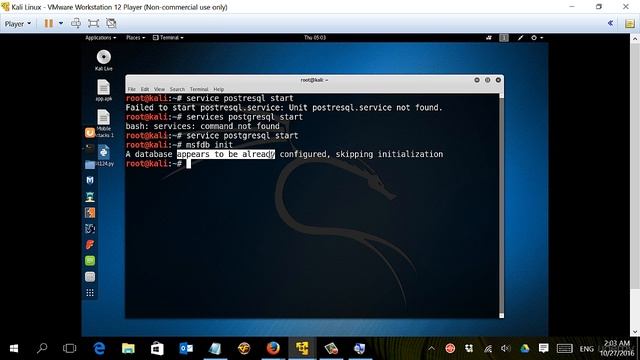Open the terminal Terminal menu
The image size is (640, 360).
pyautogui.click(x=199, y=89)
